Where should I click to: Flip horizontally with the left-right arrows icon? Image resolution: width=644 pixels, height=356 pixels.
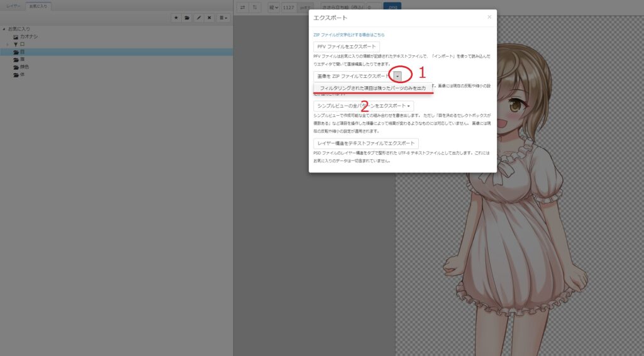(243, 8)
